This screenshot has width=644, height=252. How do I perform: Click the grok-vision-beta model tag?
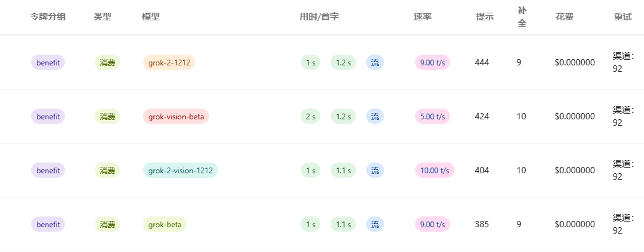click(176, 116)
